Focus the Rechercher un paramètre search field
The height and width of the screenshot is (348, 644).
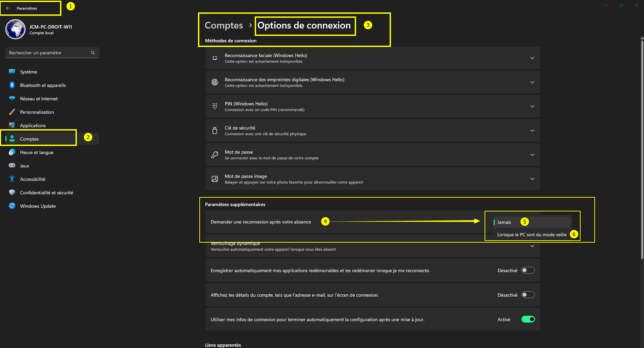[52, 53]
